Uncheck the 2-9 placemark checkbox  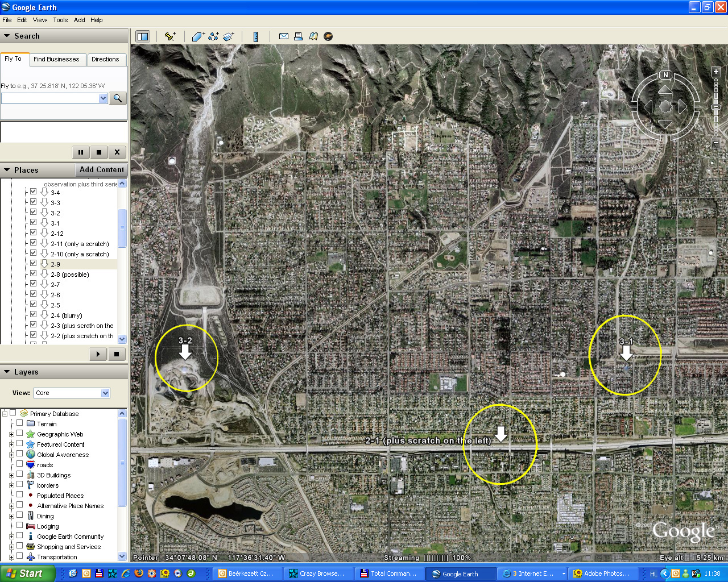point(33,263)
